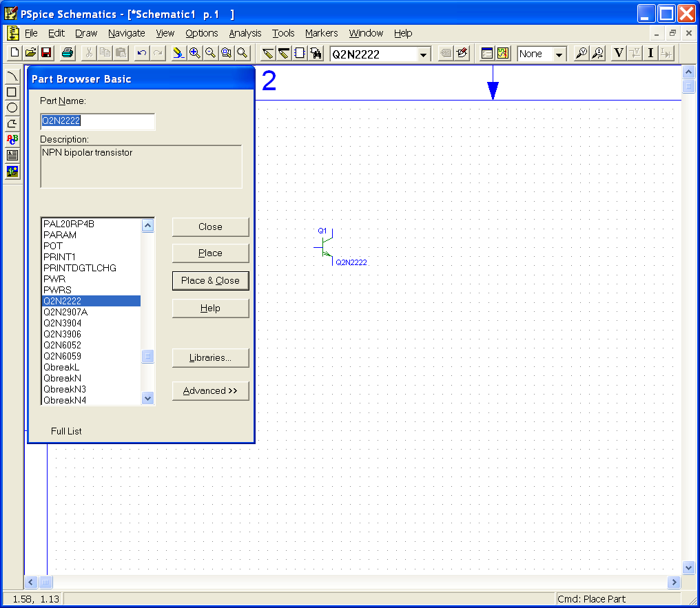Open the None marker color dropdown

(x=559, y=54)
